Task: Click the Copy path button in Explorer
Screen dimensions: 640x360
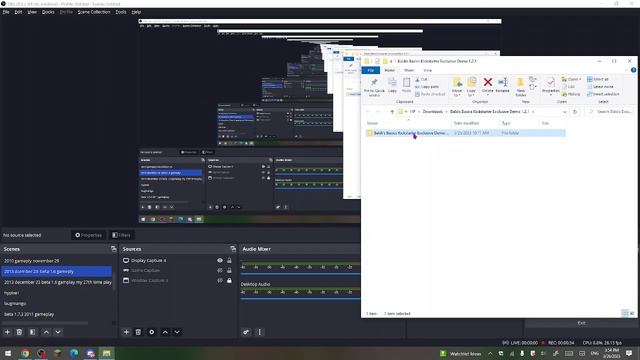Action: pos(427,87)
